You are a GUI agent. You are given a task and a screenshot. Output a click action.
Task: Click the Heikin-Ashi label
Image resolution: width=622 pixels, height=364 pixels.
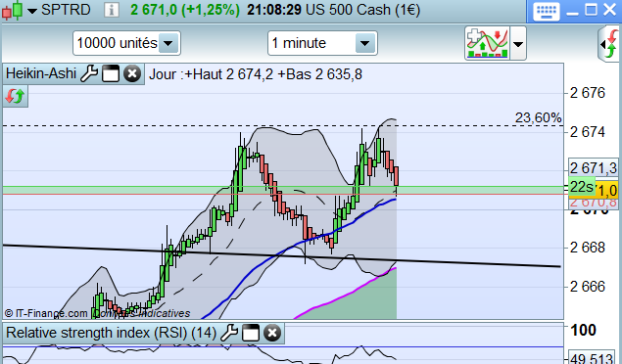coord(41,73)
